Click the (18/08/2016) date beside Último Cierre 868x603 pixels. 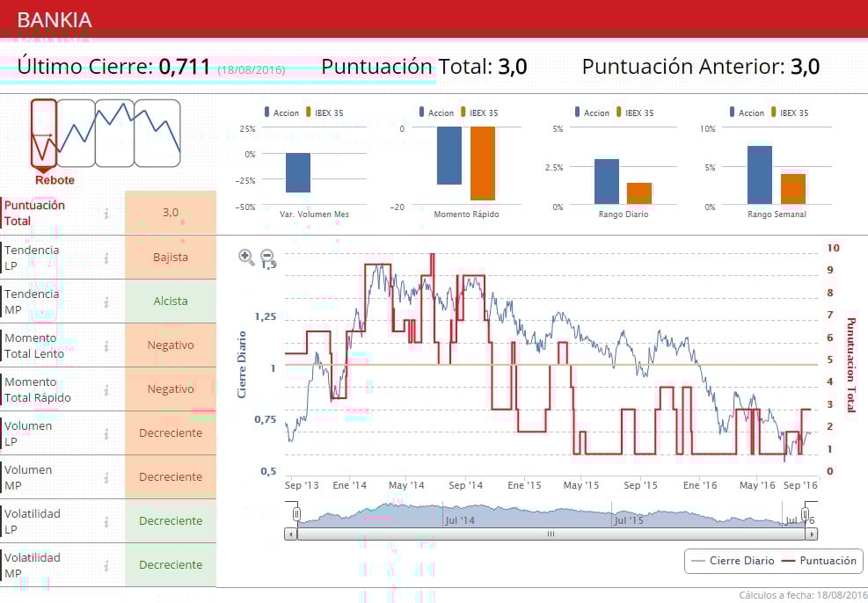pyautogui.click(x=252, y=70)
